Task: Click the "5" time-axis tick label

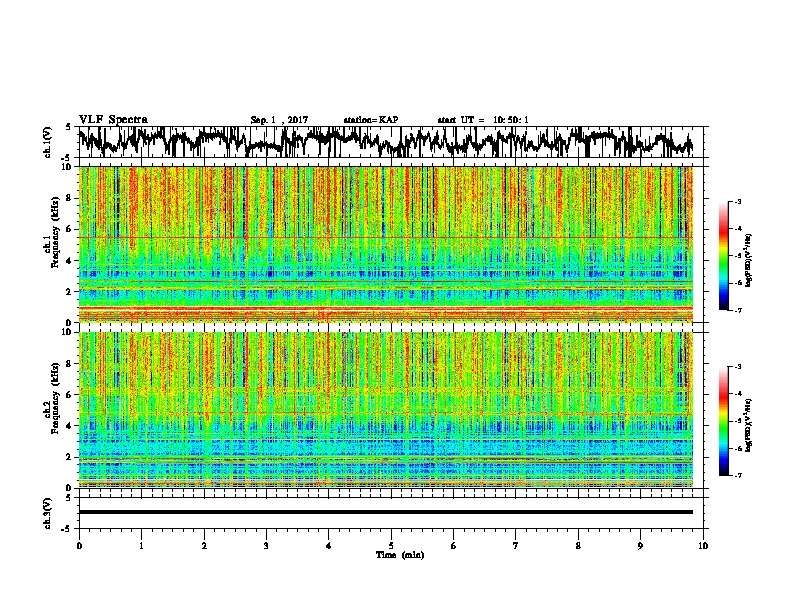Action: coord(391,546)
